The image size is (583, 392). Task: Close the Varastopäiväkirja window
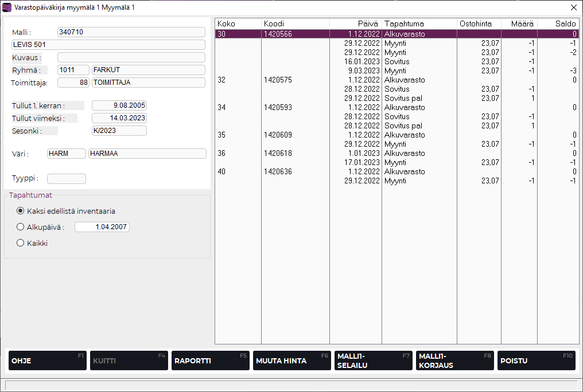(x=573, y=7)
